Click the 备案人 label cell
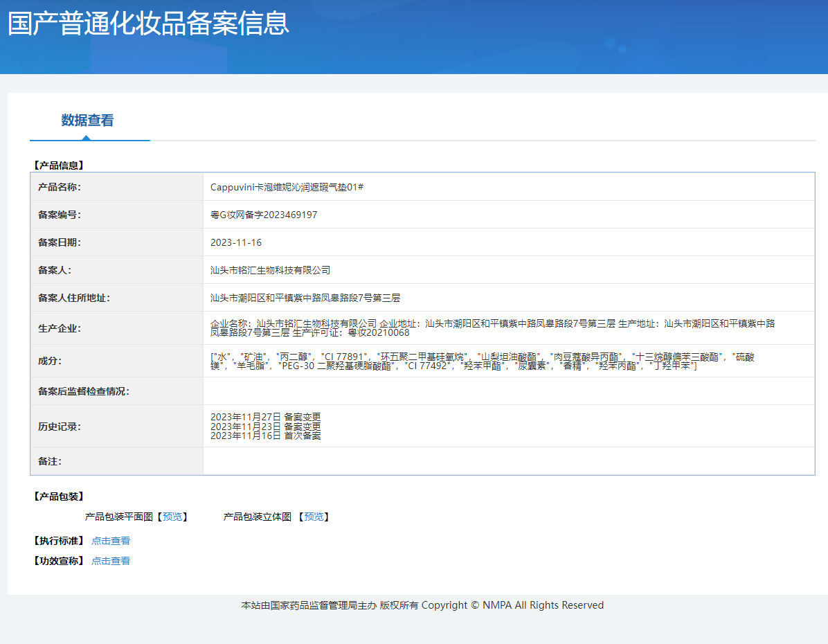The width and height of the screenshot is (828, 644). click(x=117, y=271)
